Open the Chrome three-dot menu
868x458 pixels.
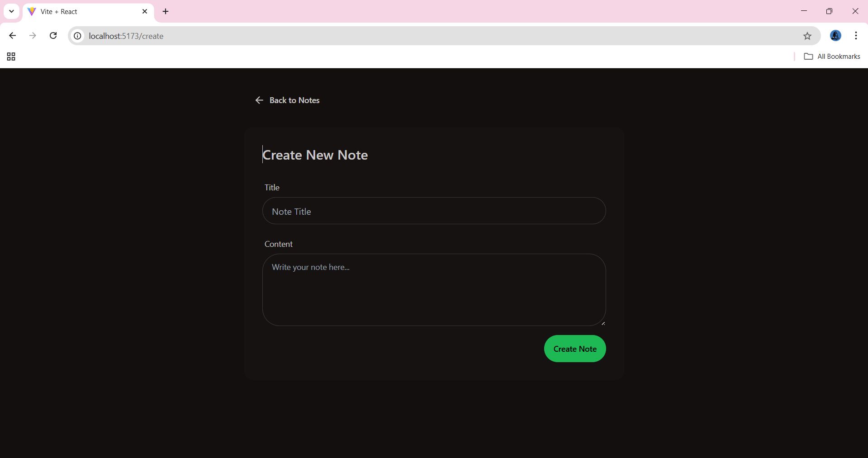coord(856,36)
